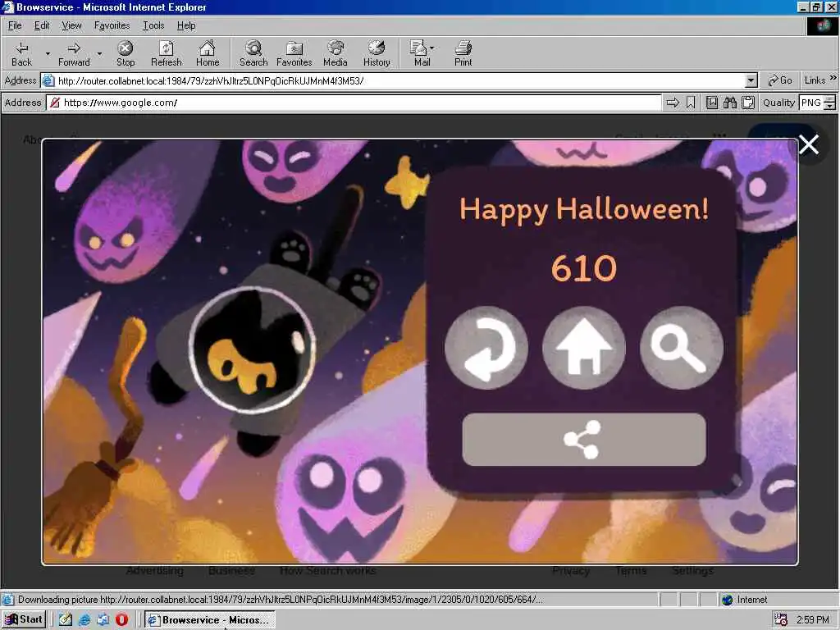This screenshot has height=630, width=840.
Task: Expand the Links toolbar chevron
Action: [833, 78]
